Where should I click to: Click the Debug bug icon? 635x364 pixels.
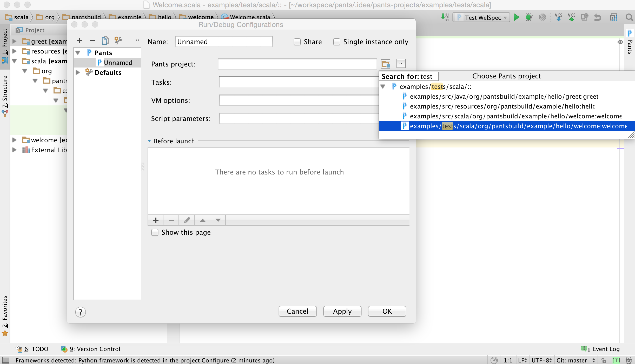[529, 17]
